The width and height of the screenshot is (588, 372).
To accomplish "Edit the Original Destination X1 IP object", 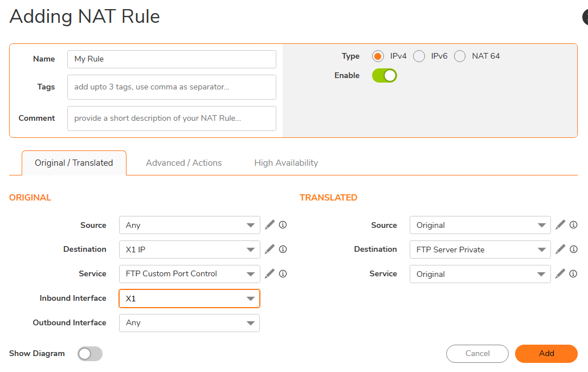I will pos(269,249).
